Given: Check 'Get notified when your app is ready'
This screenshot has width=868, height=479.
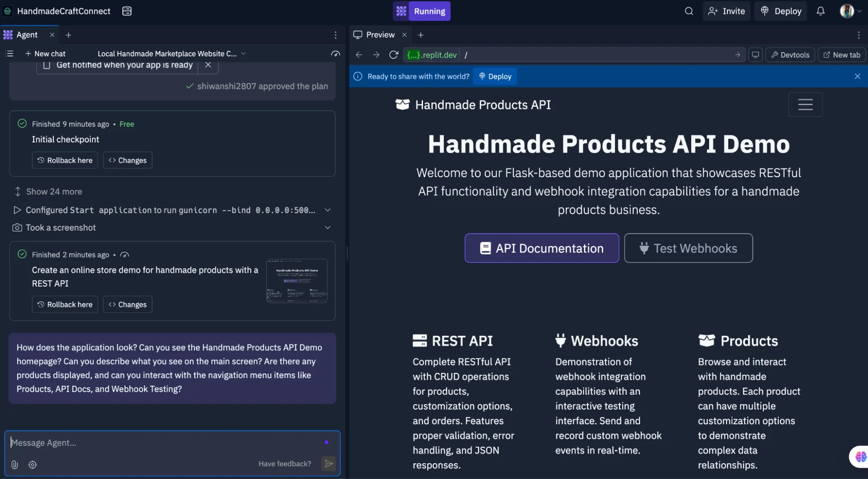Looking at the screenshot, I should (47, 65).
